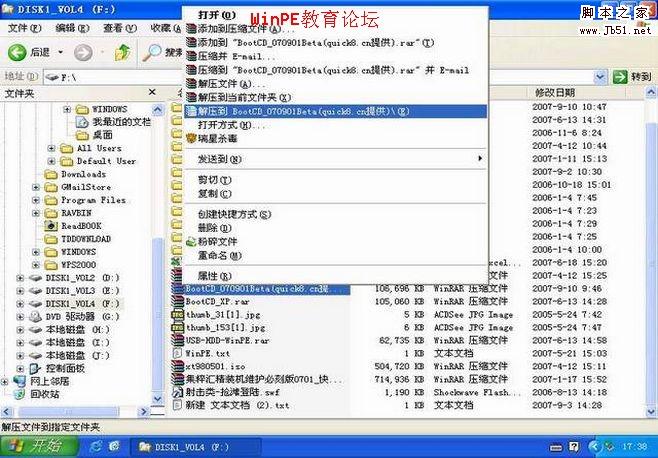Image resolution: width=658 pixels, height=458 pixels.
Task: Expand the GMailStore tree node
Action: [36, 187]
